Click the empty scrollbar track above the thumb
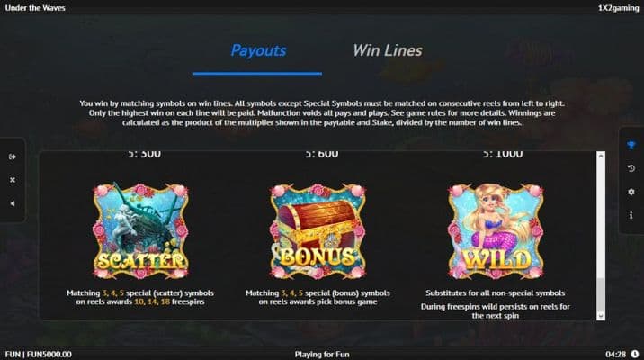The height and width of the screenshot is (360, 644). click(601, 219)
